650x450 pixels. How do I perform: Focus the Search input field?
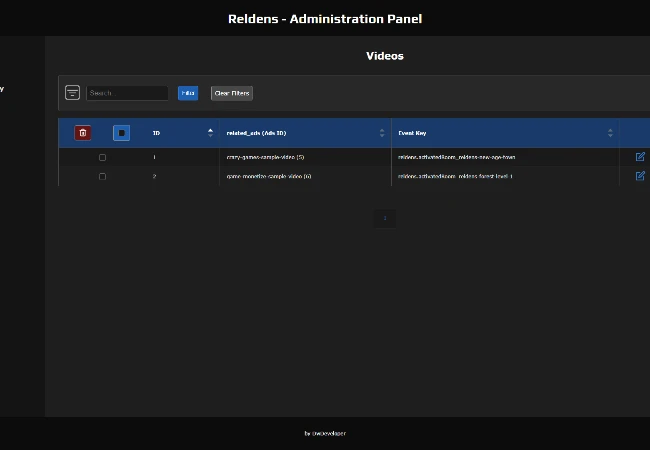pyautogui.click(x=127, y=93)
